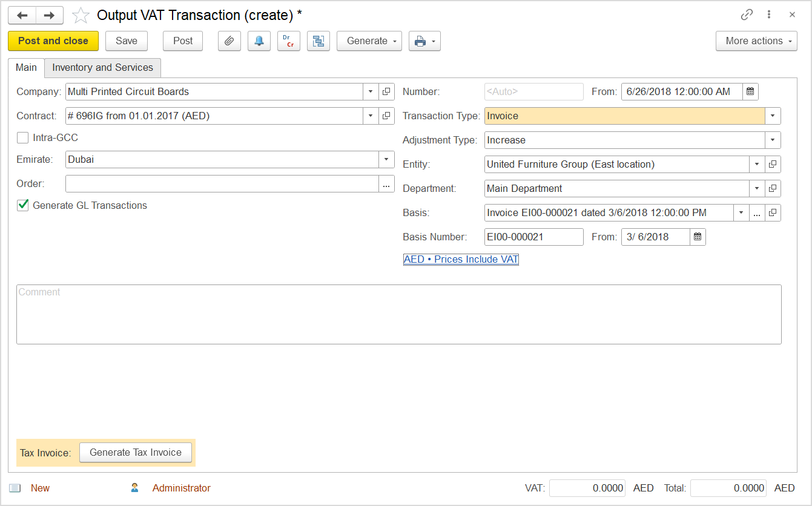The height and width of the screenshot is (506, 812).
Task: Click the Save button
Action: (x=127, y=41)
